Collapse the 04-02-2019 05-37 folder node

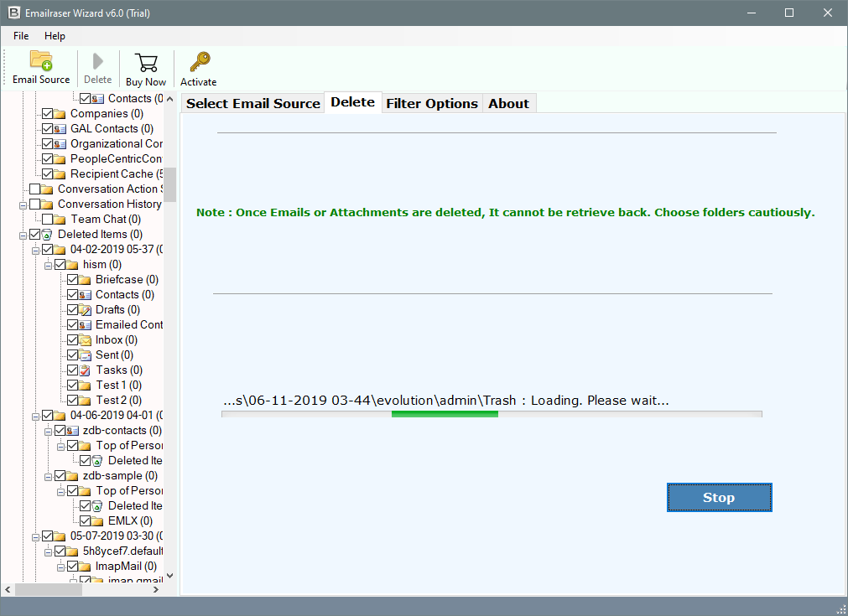click(35, 251)
